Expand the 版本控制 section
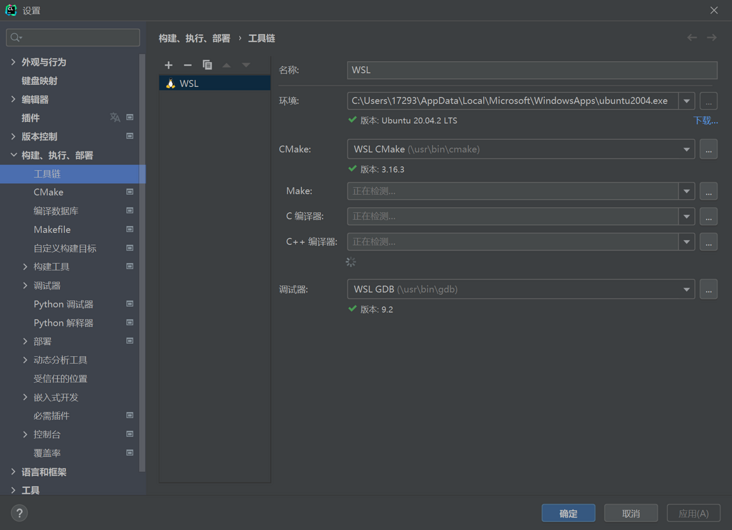 [x=13, y=136]
